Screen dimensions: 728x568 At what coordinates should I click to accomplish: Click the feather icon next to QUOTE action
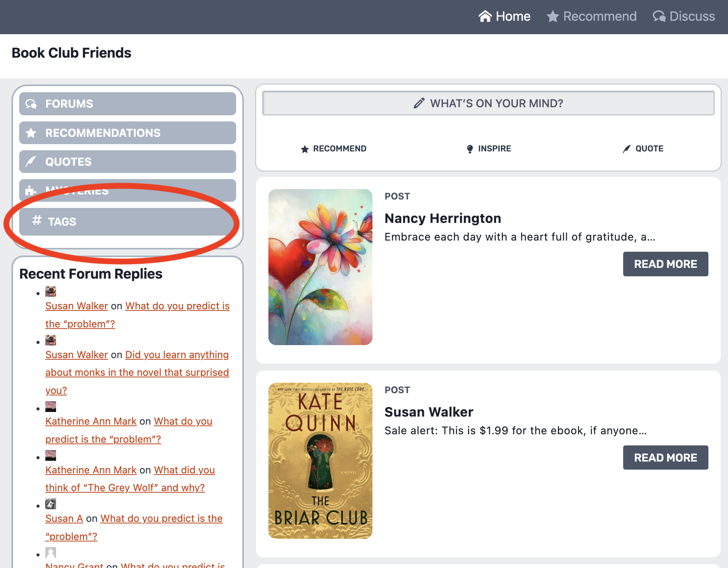coord(627,149)
